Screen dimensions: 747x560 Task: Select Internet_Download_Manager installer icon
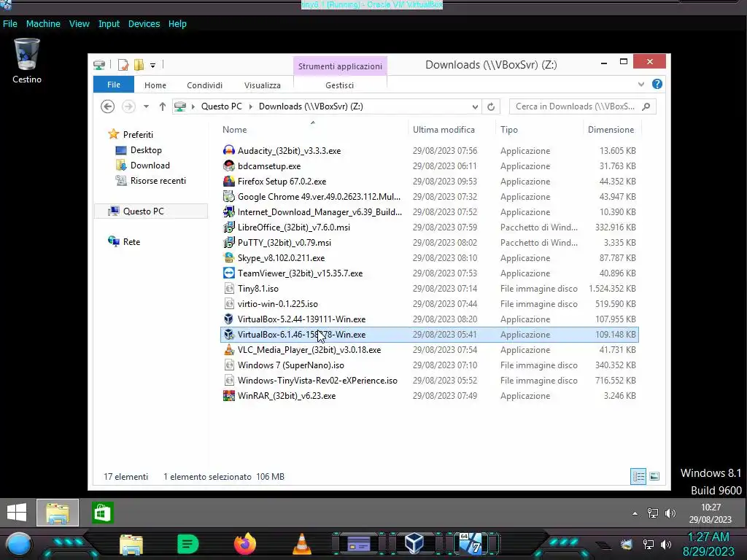click(228, 211)
